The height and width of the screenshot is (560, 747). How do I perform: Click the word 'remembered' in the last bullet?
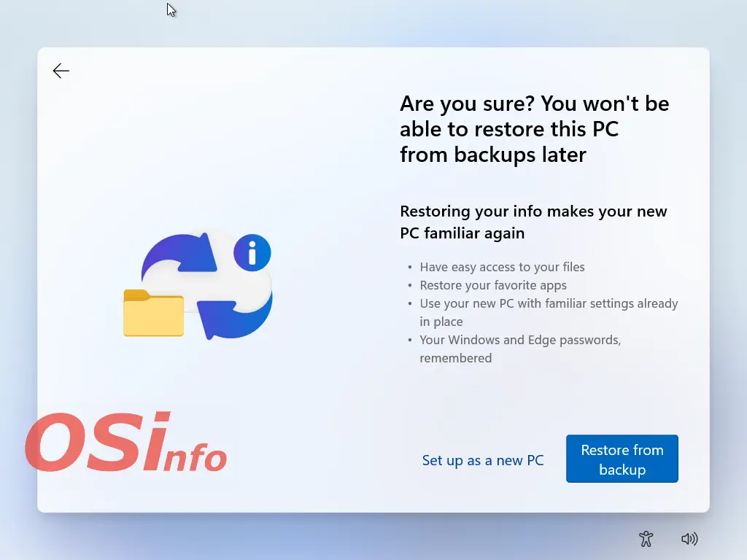point(456,358)
